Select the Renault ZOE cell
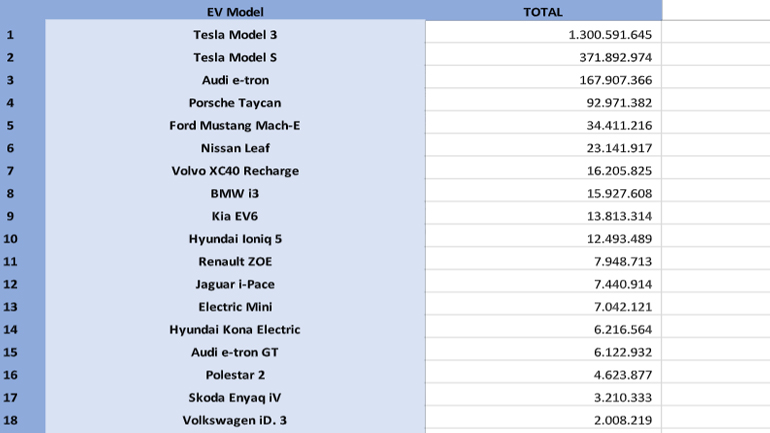This screenshot has height=433, width=770. 235,262
